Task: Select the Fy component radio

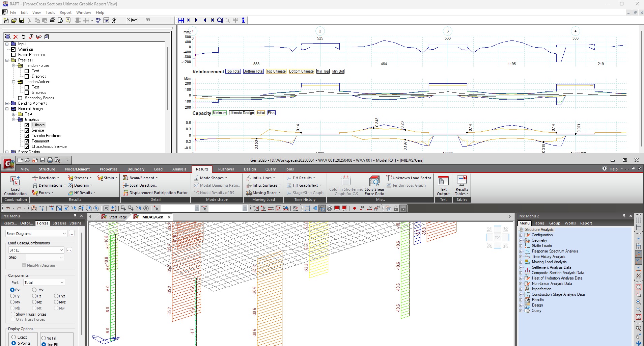Action: click(12, 296)
